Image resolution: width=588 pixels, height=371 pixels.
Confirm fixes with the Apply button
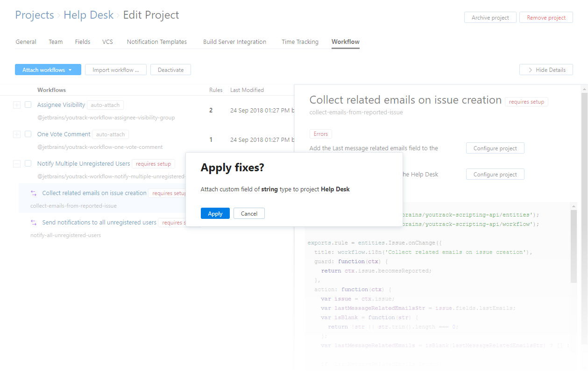(215, 213)
